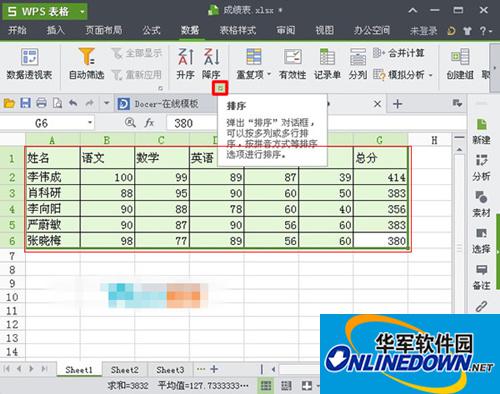The image size is (500, 394).
Task: Open the 表格样式 ribbon tab
Action: [238, 30]
